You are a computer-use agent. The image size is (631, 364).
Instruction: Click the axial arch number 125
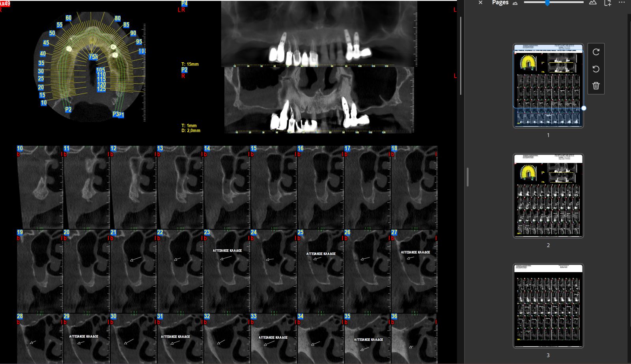pyautogui.click(x=101, y=89)
